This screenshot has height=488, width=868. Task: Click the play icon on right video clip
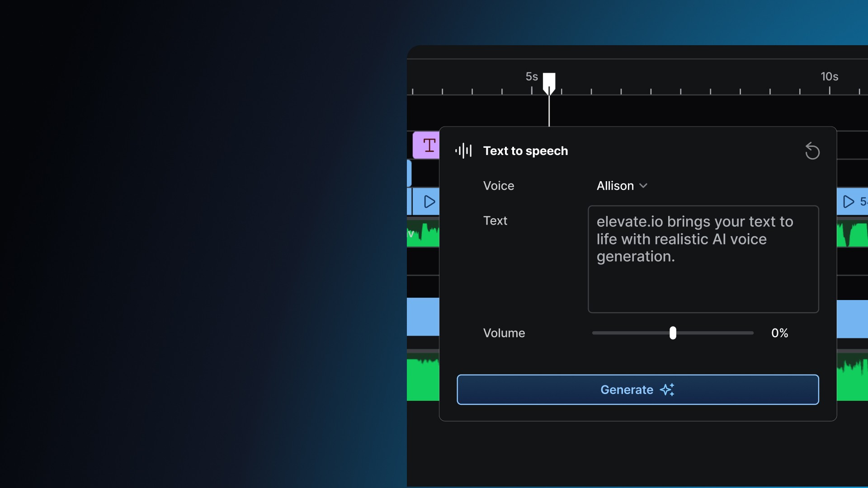pyautogui.click(x=849, y=202)
